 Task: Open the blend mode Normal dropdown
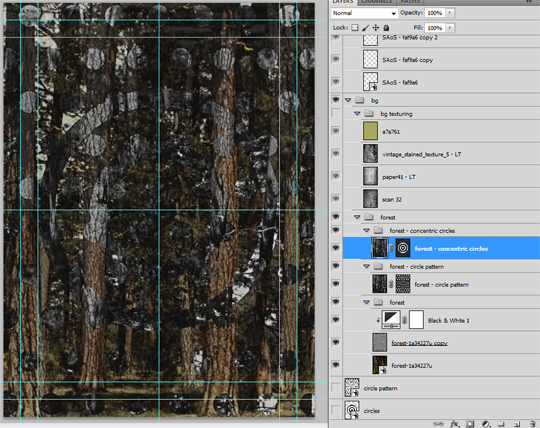tap(364, 13)
